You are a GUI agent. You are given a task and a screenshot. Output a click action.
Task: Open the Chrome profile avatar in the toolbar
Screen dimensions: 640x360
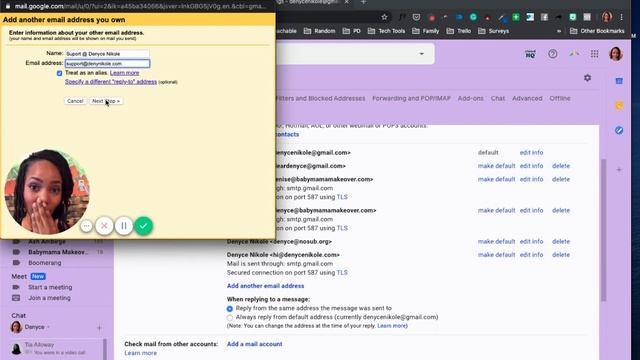[607, 17]
